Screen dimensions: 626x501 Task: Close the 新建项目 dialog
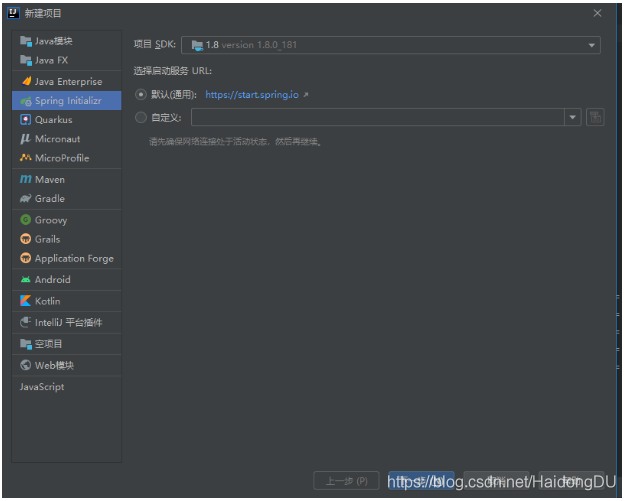click(597, 13)
